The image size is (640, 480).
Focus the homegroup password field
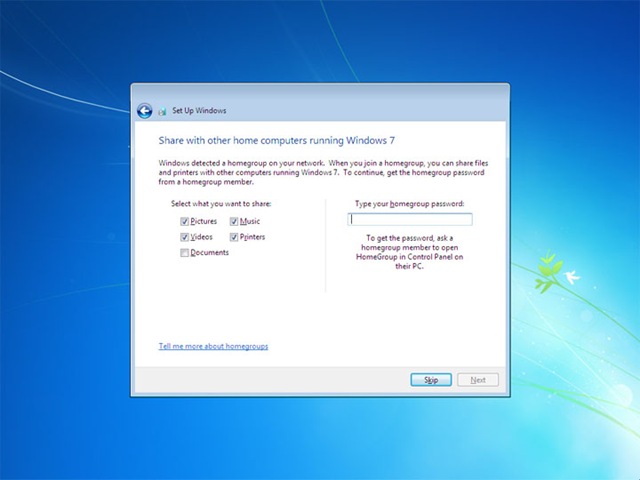pos(410,220)
